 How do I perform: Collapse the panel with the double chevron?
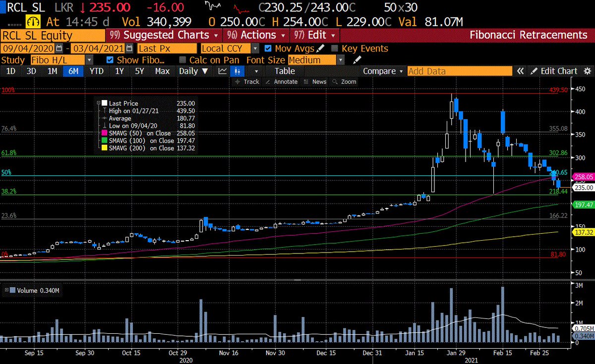pyautogui.click(x=520, y=71)
